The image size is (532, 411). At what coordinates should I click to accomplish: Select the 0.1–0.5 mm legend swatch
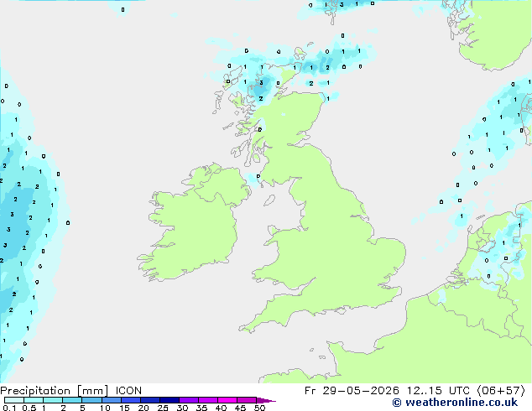point(14,400)
